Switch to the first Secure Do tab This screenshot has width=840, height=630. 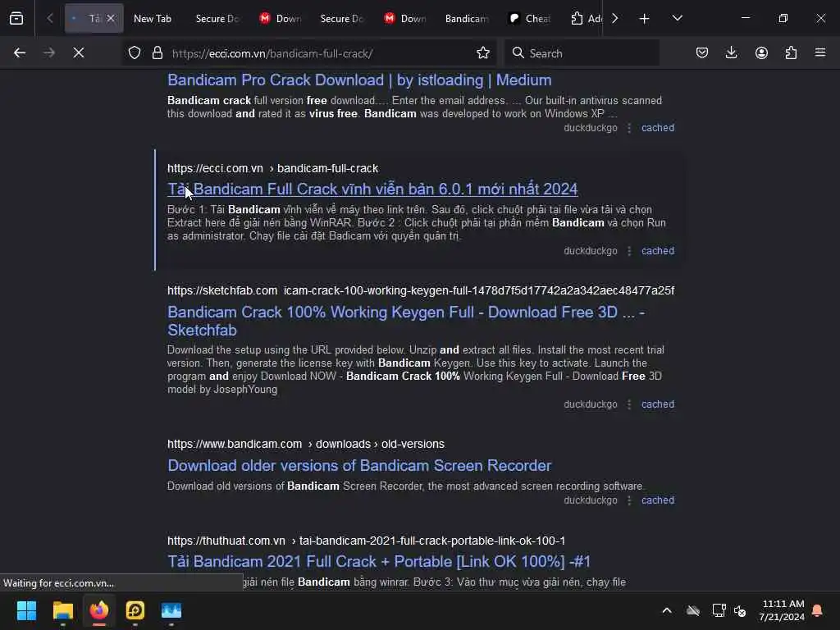[x=217, y=19]
